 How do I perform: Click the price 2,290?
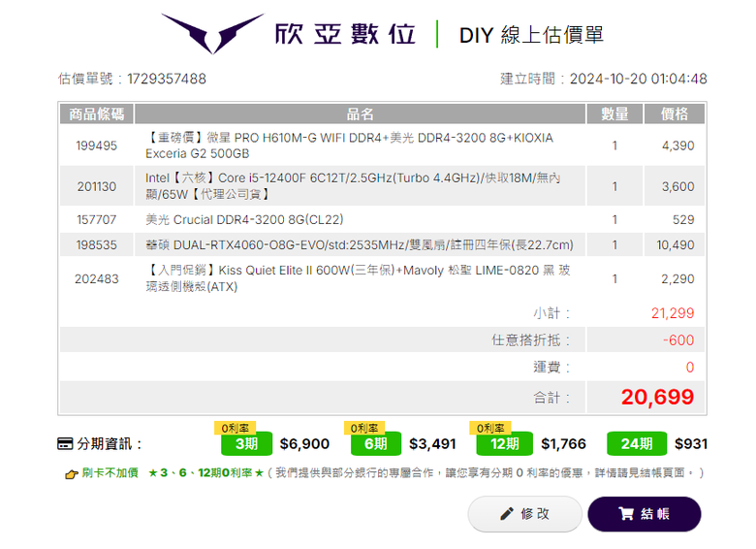pos(677,279)
